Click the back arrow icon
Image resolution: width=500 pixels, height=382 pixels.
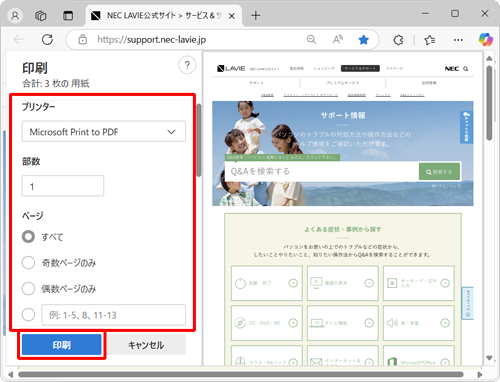pos(19,40)
